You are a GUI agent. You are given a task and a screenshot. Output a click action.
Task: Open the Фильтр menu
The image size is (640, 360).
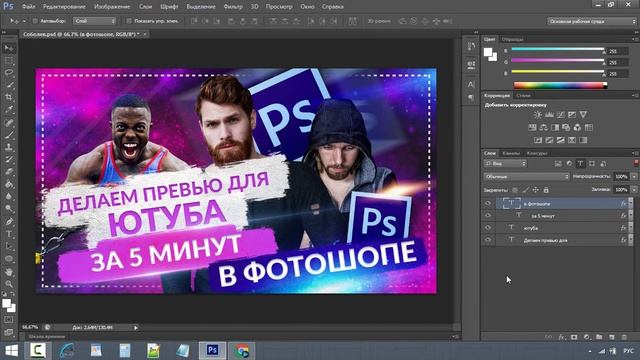[x=233, y=7]
